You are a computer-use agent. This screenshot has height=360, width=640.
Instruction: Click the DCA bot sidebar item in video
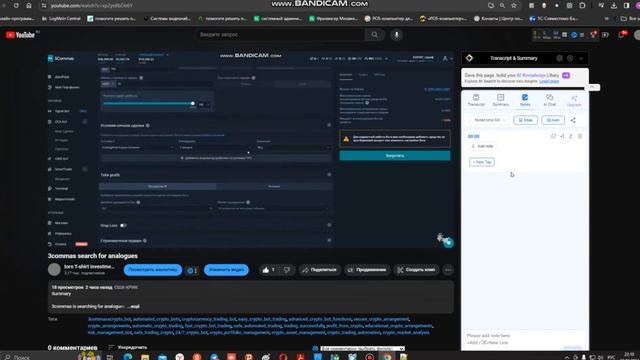pos(61,122)
